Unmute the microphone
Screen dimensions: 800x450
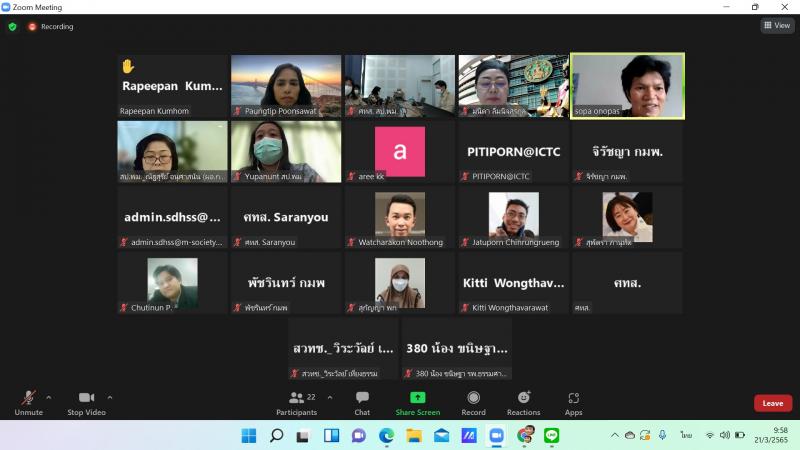coord(29,403)
